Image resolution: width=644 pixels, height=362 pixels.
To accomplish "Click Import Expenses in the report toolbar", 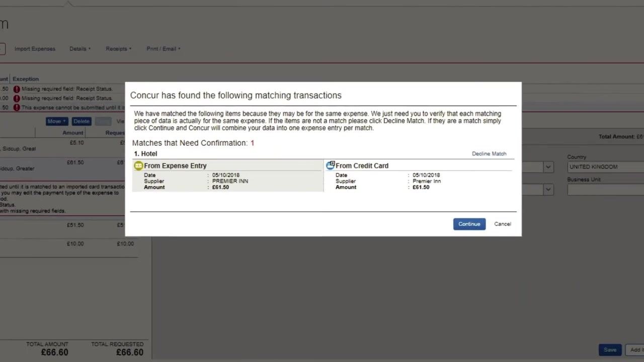I will pyautogui.click(x=35, y=49).
